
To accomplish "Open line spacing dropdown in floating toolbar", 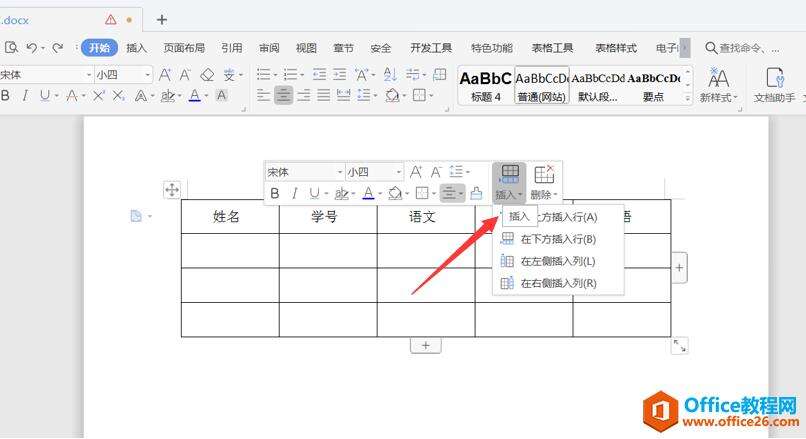I will coord(467,172).
